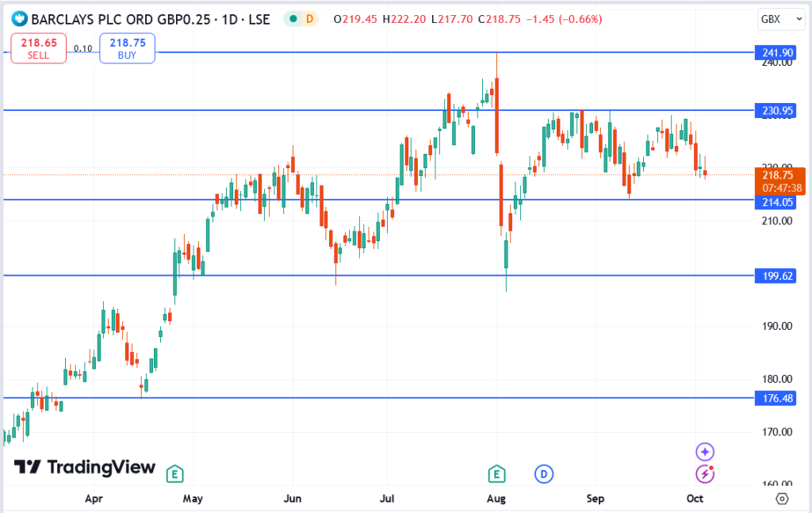This screenshot has width=812, height=513.
Task: Click the Apr label on time axis
Action: (94, 499)
